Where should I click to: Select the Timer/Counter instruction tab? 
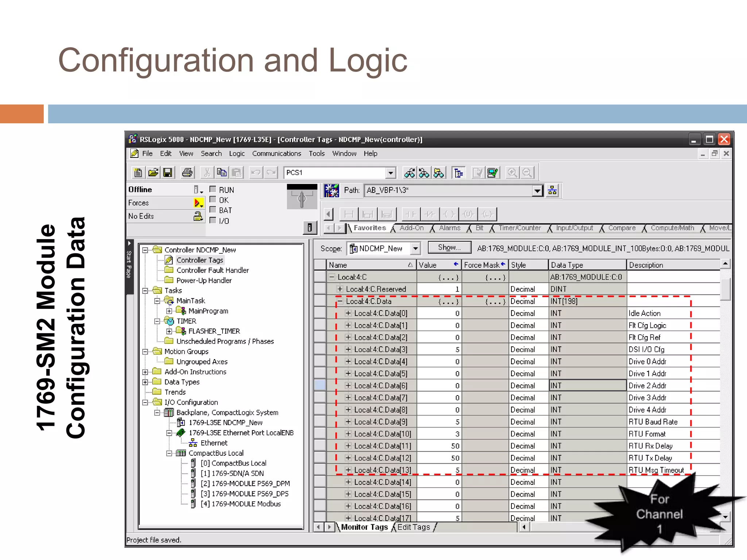[519, 228]
